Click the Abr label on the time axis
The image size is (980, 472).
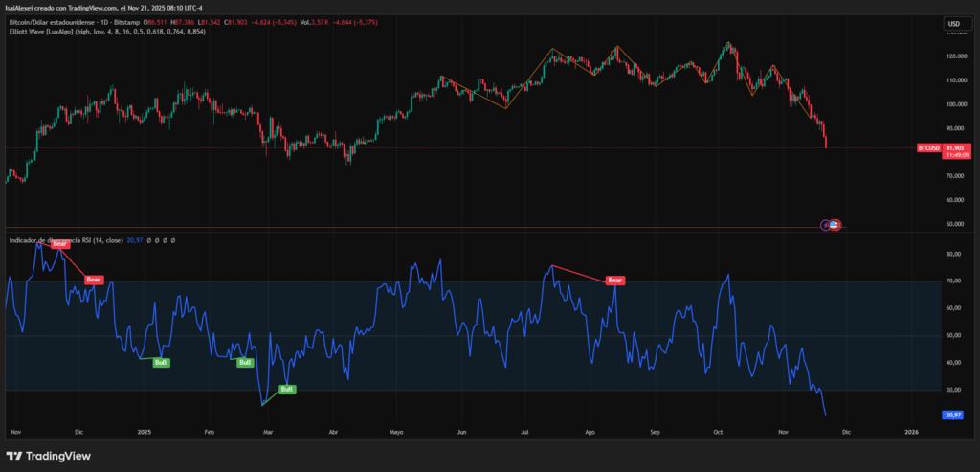333,432
